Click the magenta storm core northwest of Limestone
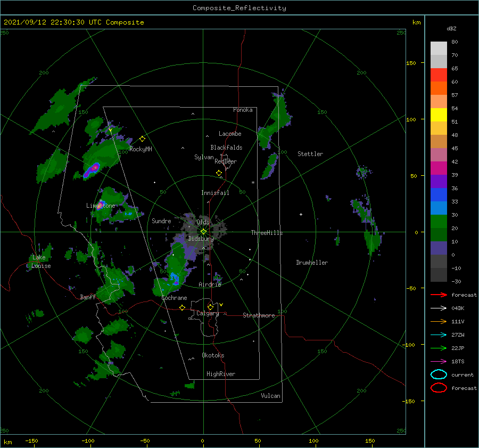479x448 pixels. pyautogui.click(x=95, y=168)
